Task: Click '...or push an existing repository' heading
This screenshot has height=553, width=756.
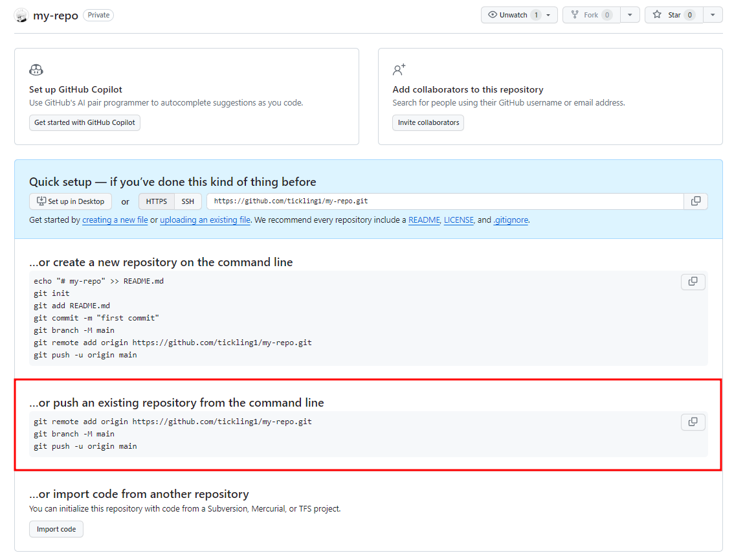Action: pos(177,402)
